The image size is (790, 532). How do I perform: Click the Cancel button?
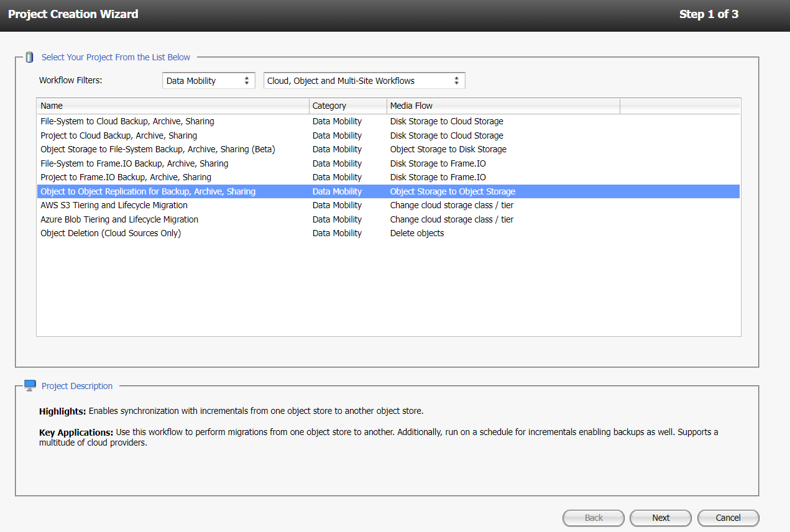[x=728, y=518]
